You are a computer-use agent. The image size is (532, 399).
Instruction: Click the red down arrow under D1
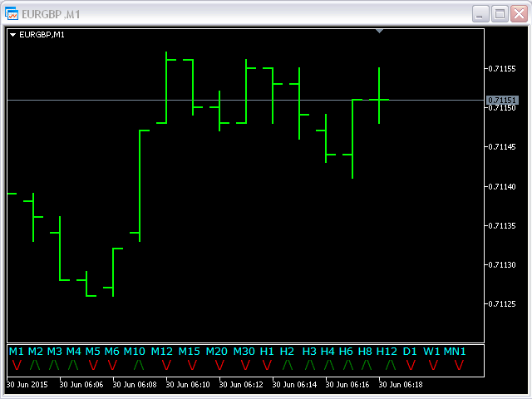click(411, 366)
